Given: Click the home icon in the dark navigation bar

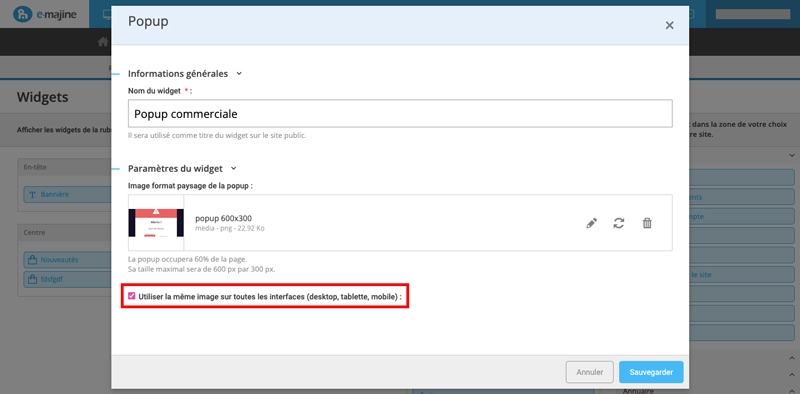Looking at the screenshot, I should (x=103, y=42).
